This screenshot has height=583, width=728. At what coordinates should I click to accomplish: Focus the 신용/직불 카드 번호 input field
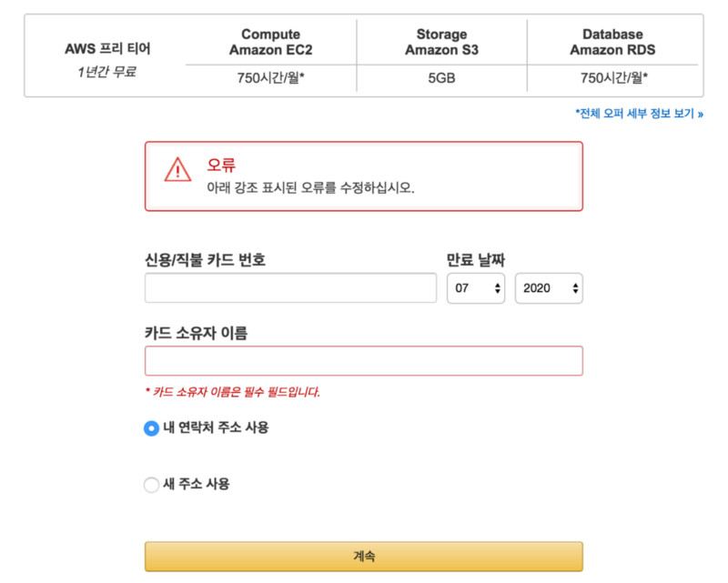pos(290,287)
